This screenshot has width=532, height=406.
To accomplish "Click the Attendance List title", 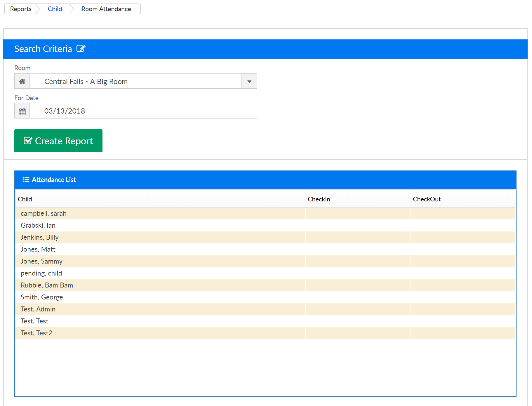I will click(x=54, y=180).
